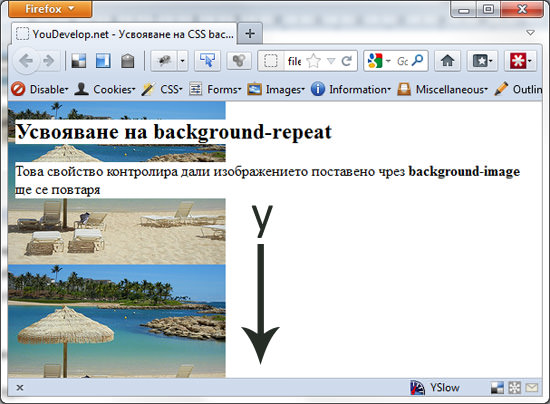Viewport: 550px width, 404px height.
Task: Open the Google search engine selector
Action: pyautogui.click(x=379, y=61)
